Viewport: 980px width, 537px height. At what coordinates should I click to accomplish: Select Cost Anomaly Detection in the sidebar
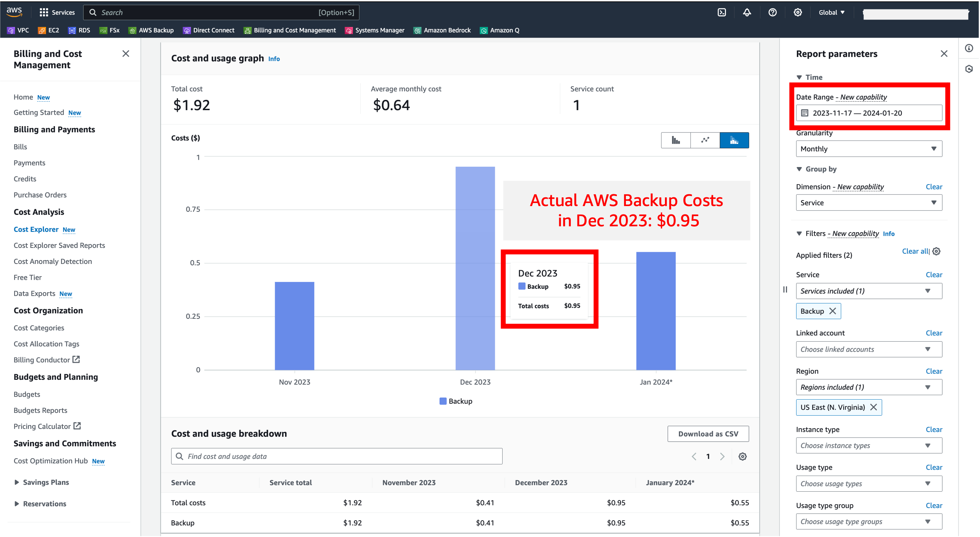[52, 261]
